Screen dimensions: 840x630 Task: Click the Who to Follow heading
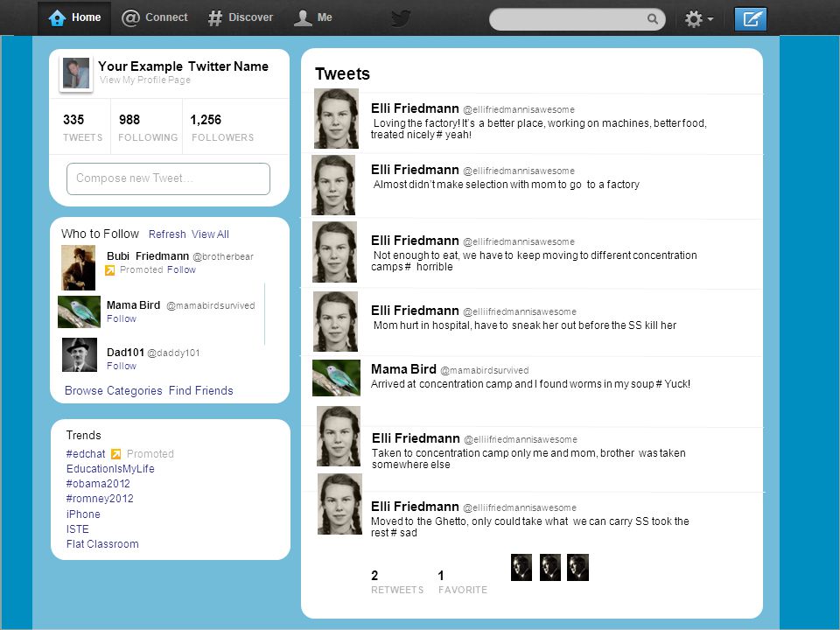[100, 234]
